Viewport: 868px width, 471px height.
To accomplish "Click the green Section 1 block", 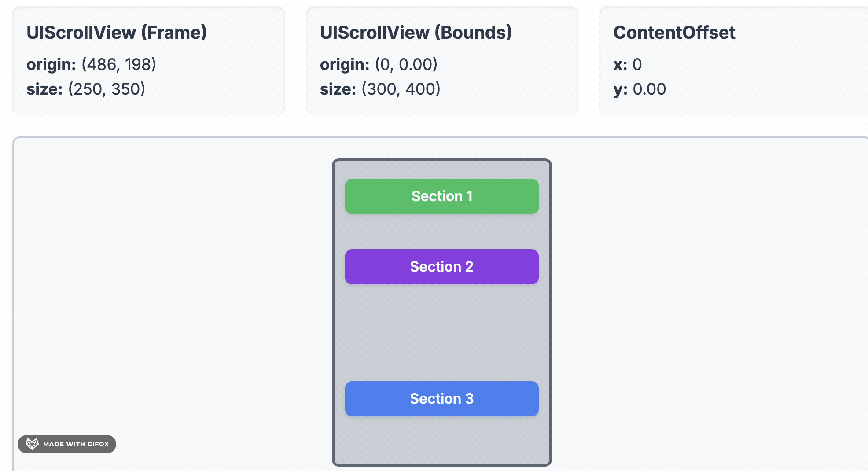I will (441, 196).
